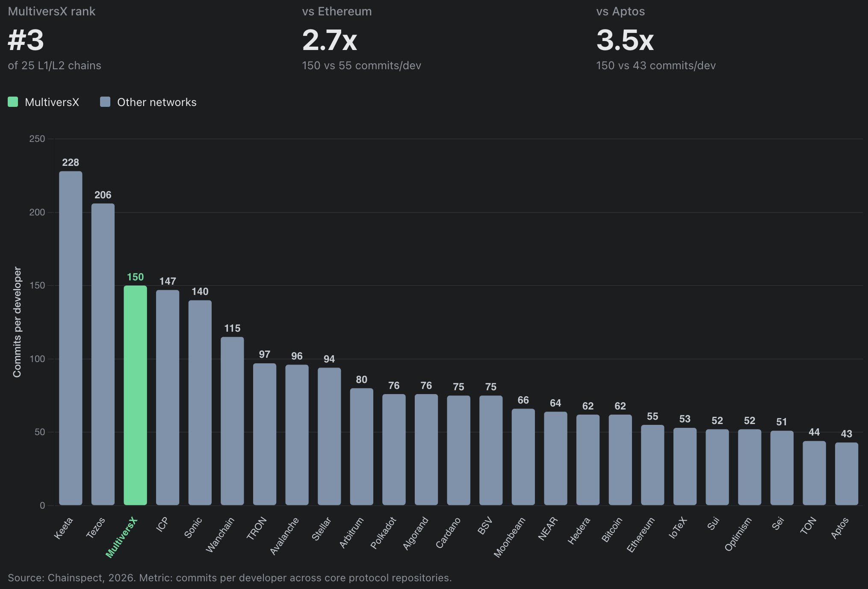Click the Keeta bar labeled 228
Viewport: 868px width, 589px height.
click(71, 338)
